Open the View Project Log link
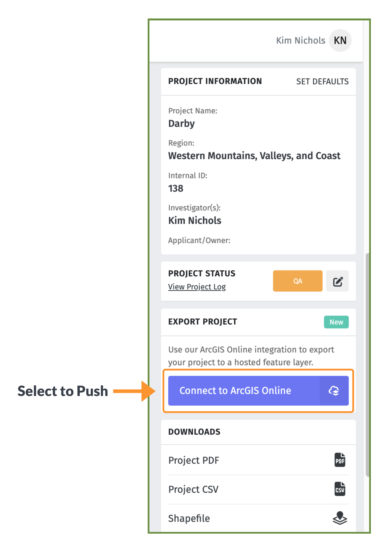The image size is (392, 551). pos(197,287)
